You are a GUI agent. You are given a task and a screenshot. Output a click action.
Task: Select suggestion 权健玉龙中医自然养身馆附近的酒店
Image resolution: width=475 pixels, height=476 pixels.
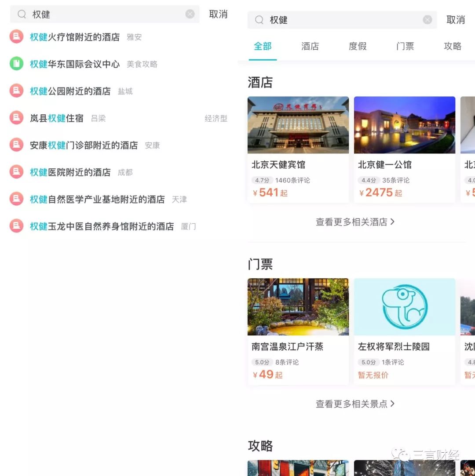coord(102,226)
